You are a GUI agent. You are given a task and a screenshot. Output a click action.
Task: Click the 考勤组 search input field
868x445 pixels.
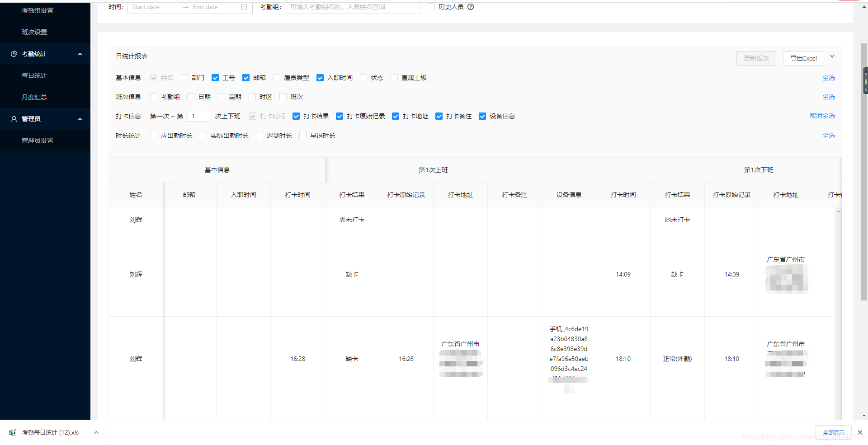[353, 7]
